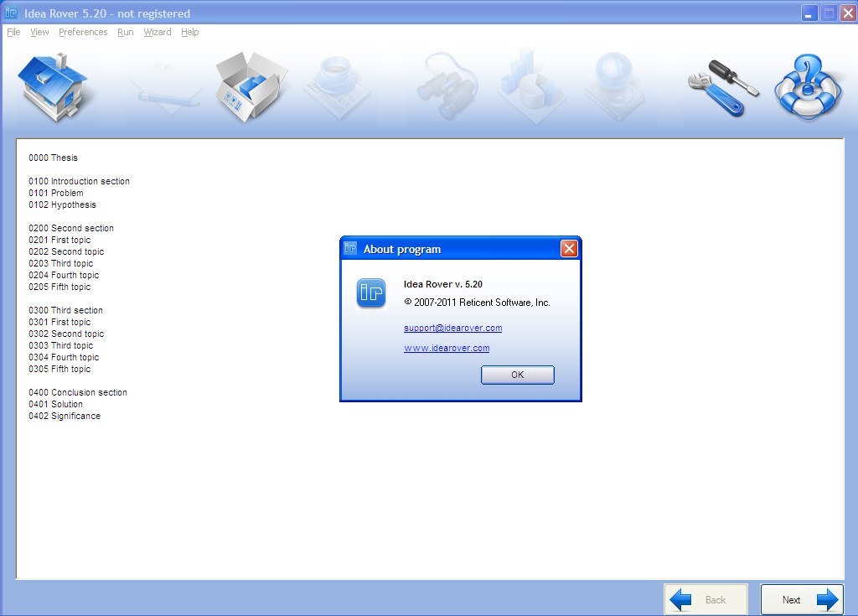Screen dimensions: 858x616
Task: Select the '0401 Solution' line
Action: tap(56, 404)
